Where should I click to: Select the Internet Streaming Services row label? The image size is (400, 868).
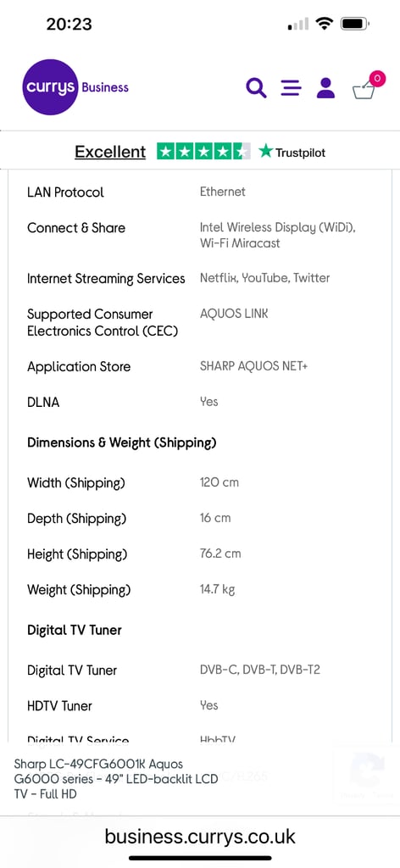pos(106,278)
